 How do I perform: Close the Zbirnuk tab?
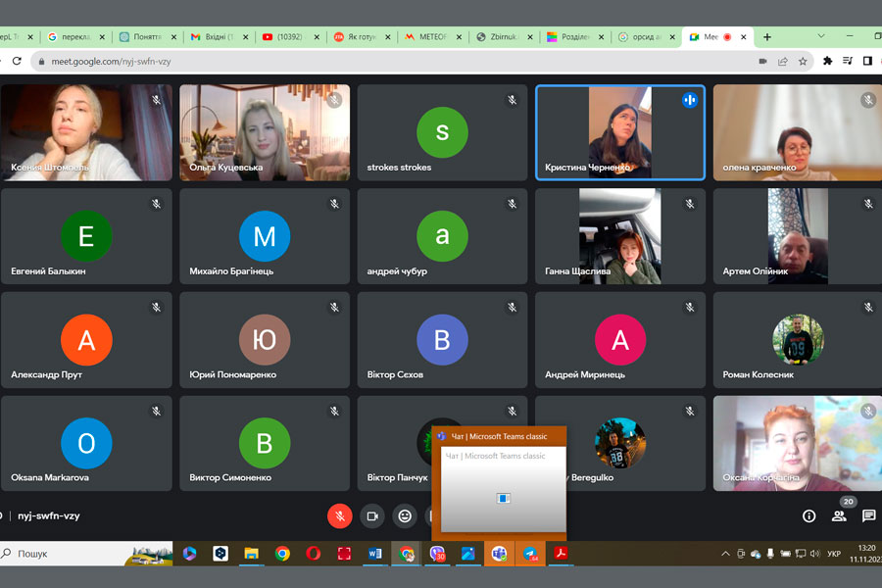click(x=530, y=37)
